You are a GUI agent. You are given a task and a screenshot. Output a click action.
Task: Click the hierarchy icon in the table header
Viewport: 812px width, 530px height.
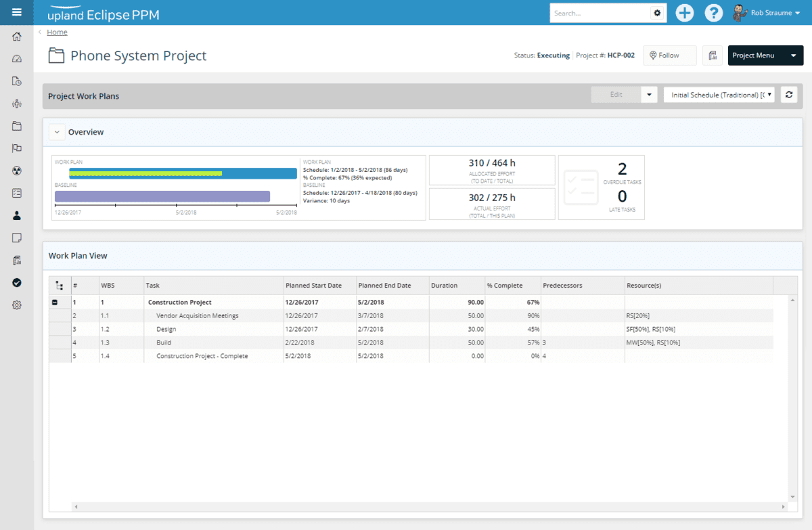59,285
